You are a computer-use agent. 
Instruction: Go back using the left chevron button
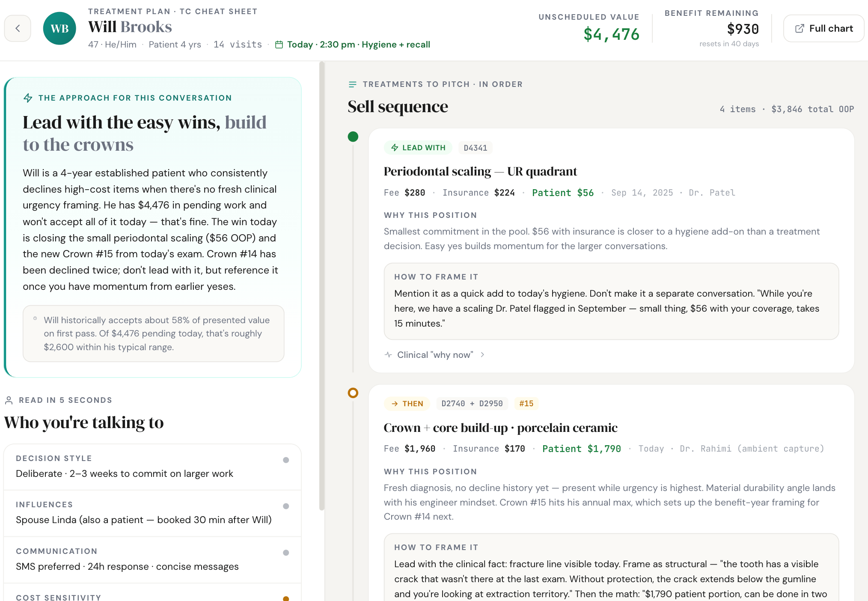coord(18,28)
